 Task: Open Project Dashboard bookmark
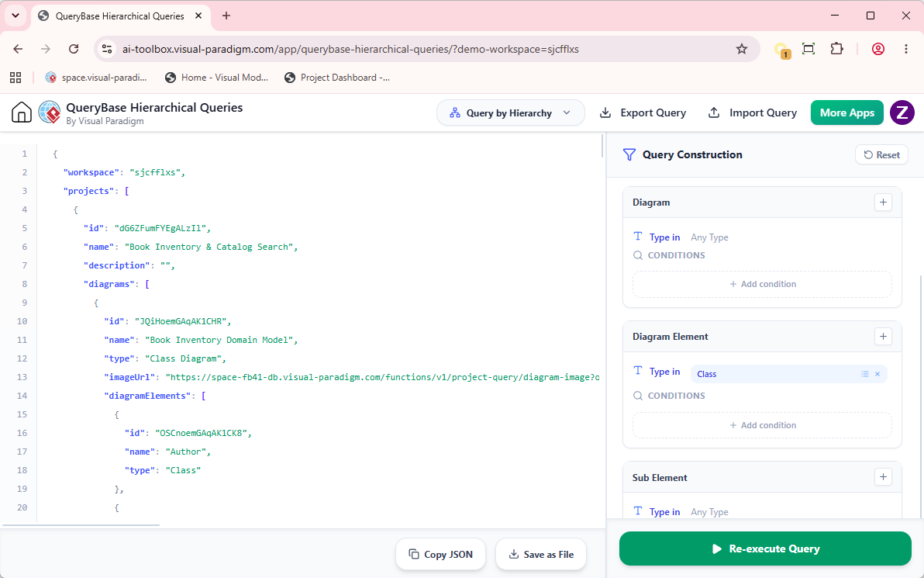337,78
